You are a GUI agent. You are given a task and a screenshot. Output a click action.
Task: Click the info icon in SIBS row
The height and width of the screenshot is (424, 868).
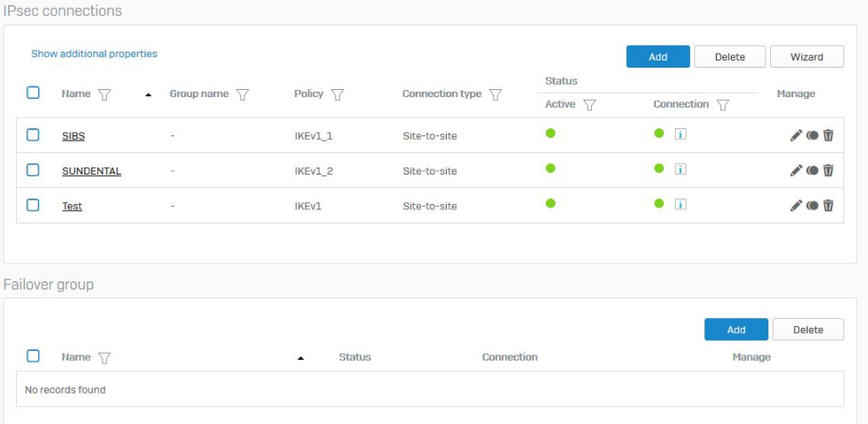tap(680, 135)
